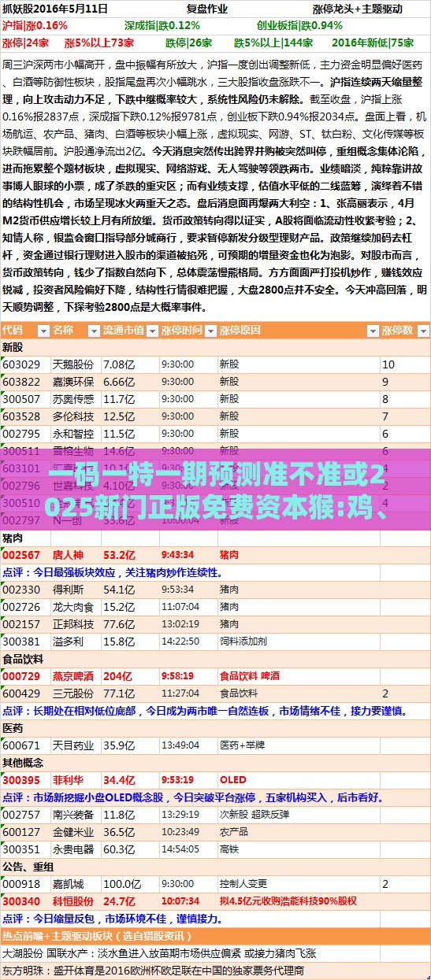Select stock name 永和智控
The image size is (431, 980).
coord(72,433)
